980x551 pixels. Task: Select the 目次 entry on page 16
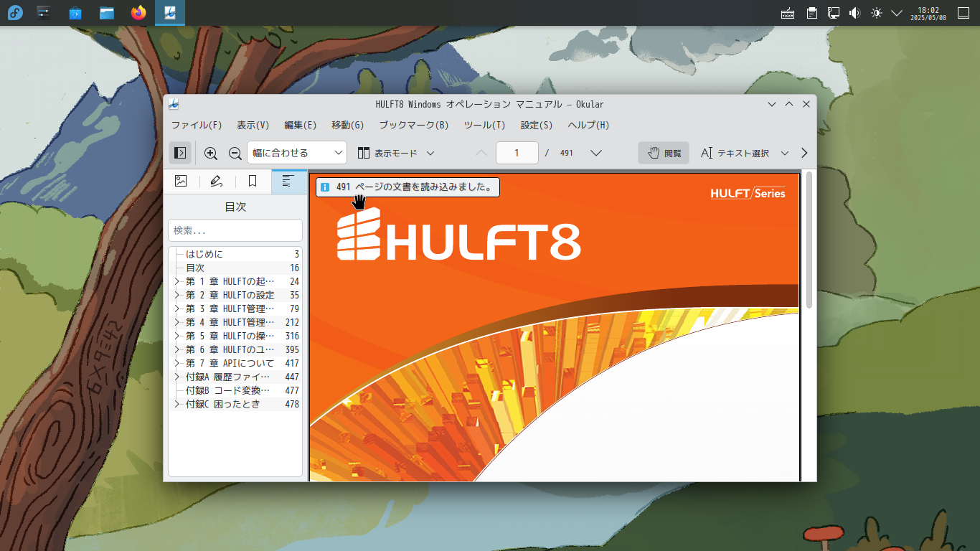[235, 268]
